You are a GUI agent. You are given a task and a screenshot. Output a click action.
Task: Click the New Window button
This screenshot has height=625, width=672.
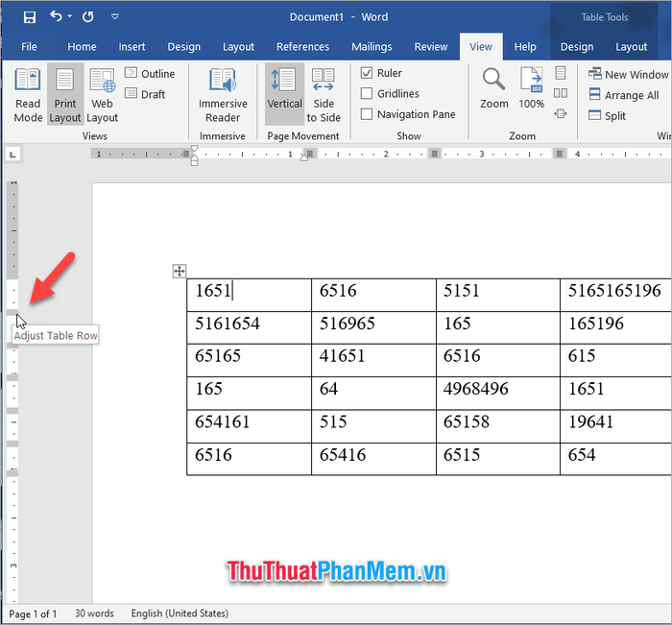click(628, 75)
